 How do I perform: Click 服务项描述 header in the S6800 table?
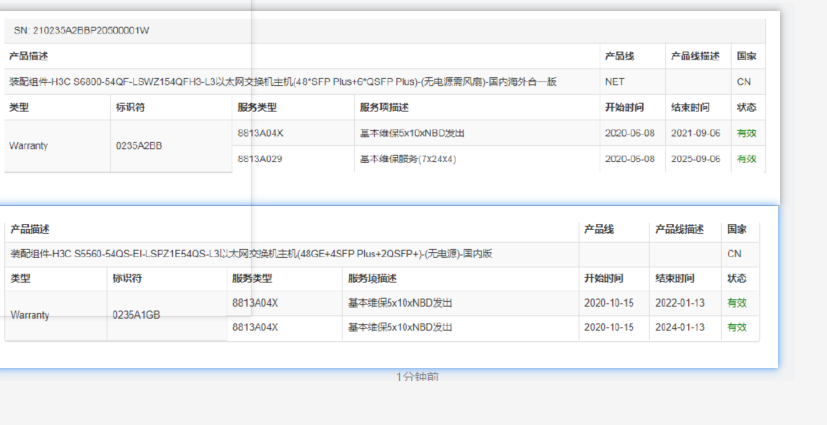tap(384, 108)
